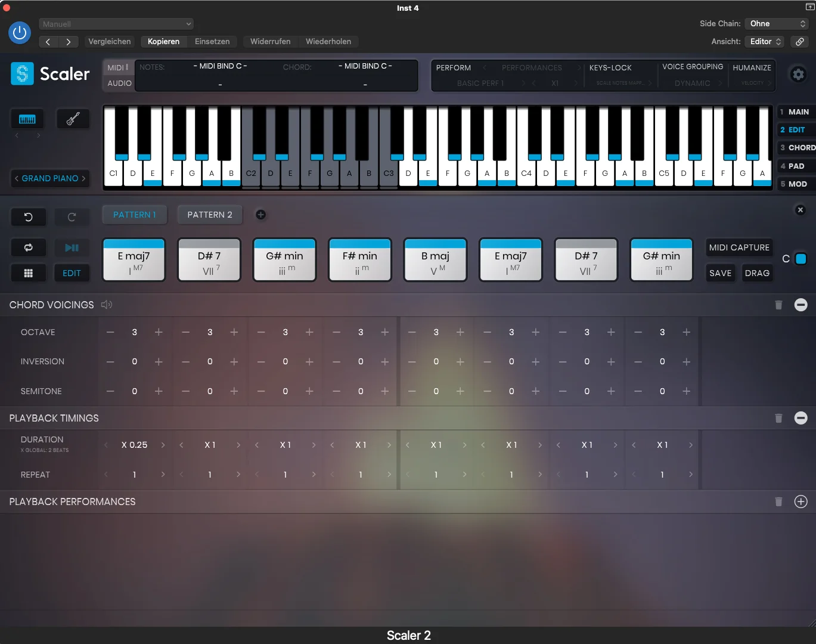Add a new pattern with plus icon
The height and width of the screenshot is (644, 816).
(260, 215)
